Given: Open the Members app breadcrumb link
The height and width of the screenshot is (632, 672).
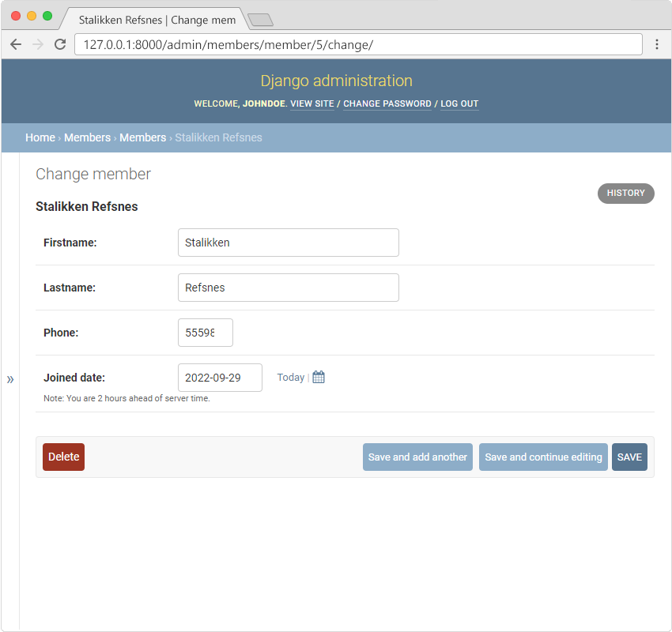Looking at the screenshot, I should [x=87, y=137].
